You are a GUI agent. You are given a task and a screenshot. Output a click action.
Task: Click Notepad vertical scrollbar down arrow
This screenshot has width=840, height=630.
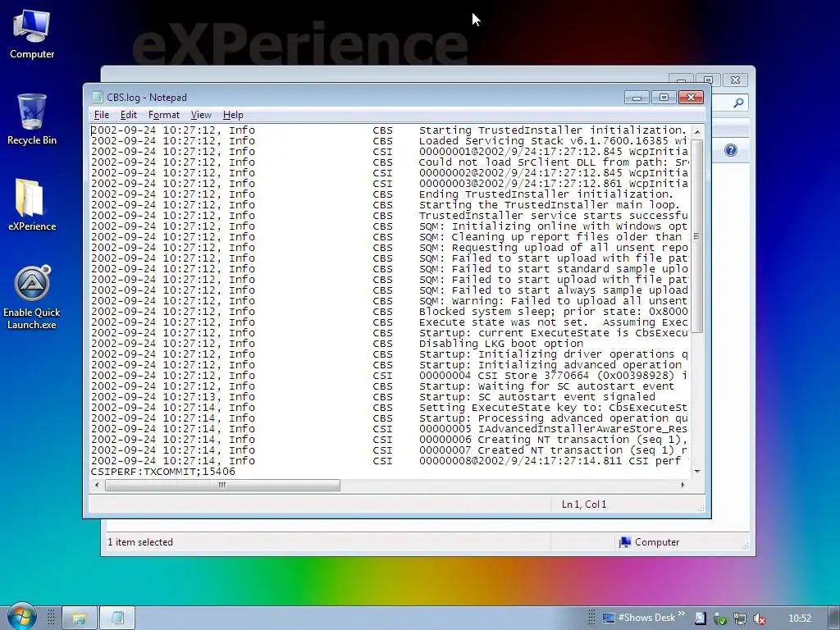tap(697, 472)
